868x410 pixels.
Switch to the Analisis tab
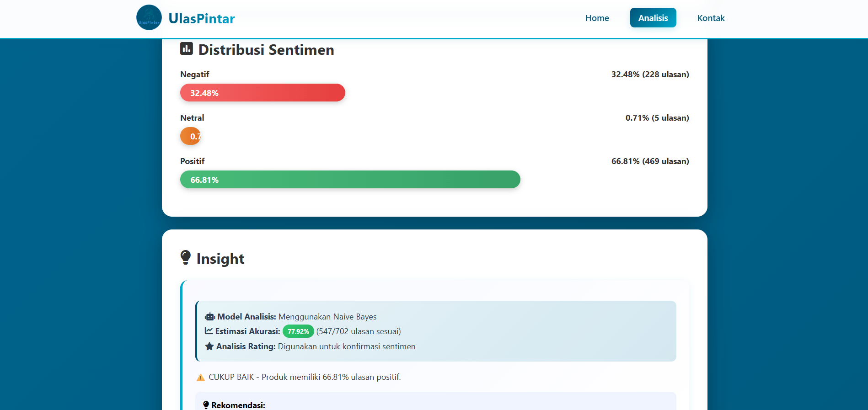tap(653, 17)
